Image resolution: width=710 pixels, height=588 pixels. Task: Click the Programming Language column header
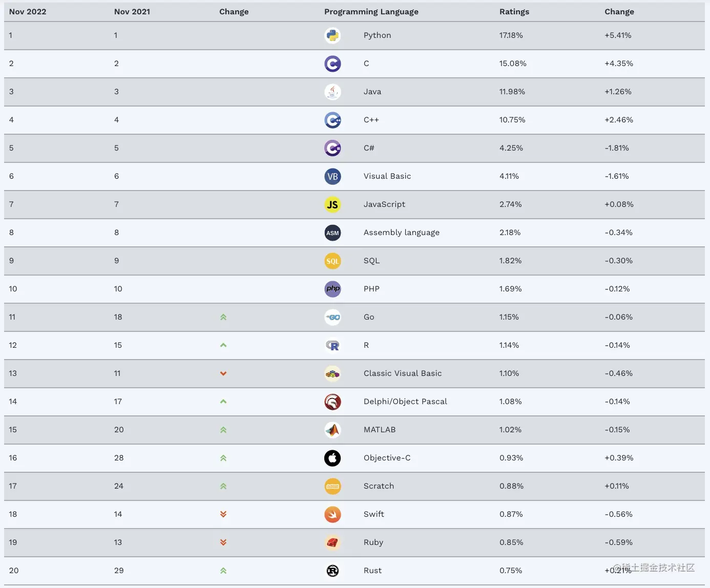371,12
